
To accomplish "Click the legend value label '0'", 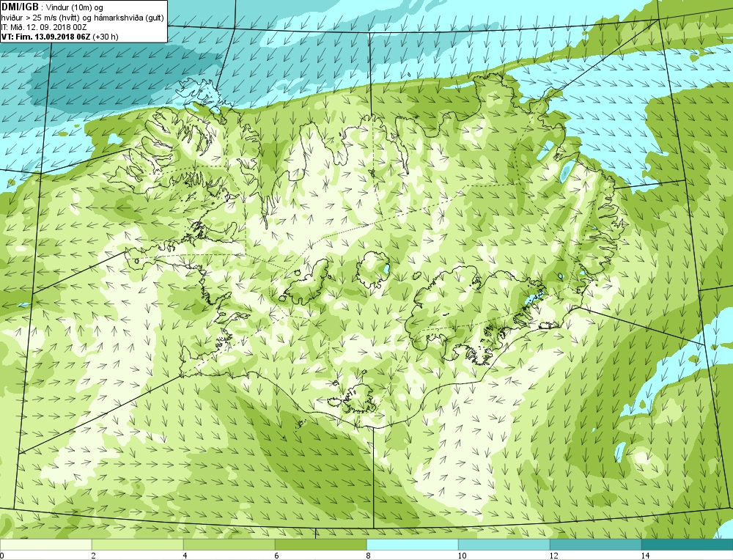I will pyautogui.click(x=2, y=556).
